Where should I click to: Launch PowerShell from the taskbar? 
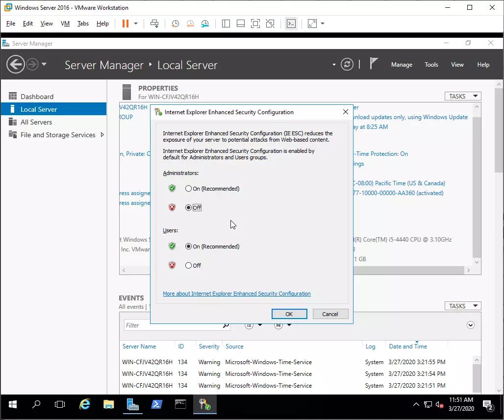[x=156, y=404]
